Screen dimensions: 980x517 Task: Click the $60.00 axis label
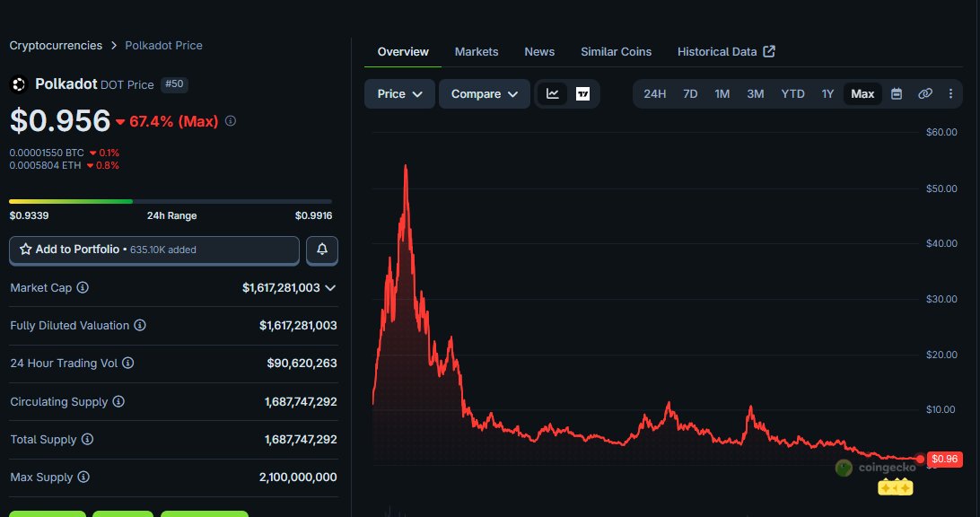[x=941, y=132]
